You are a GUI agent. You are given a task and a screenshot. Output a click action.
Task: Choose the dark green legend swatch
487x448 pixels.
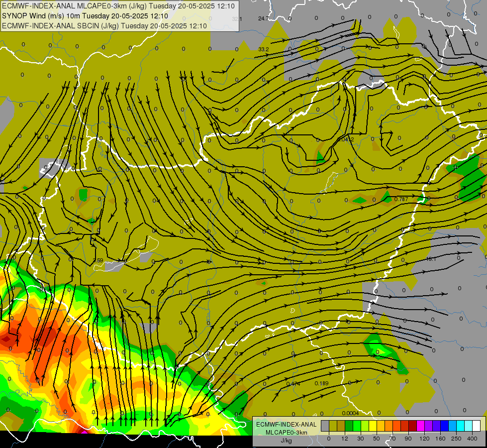point(349,426)
